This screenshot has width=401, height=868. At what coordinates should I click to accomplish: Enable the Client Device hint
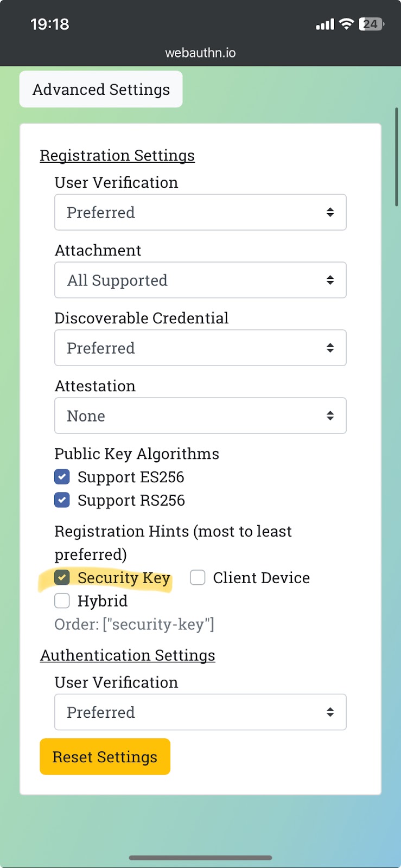pyautogui.click(x=198, y=578)
